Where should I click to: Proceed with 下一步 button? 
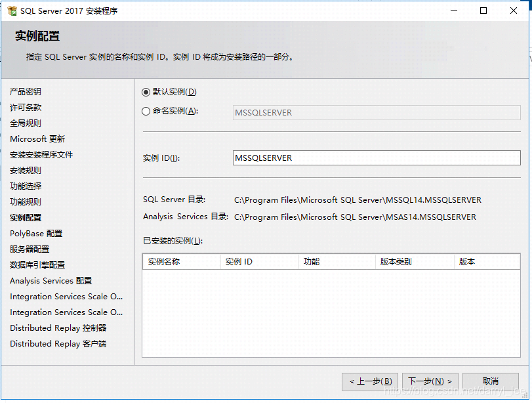pos(430,381)
